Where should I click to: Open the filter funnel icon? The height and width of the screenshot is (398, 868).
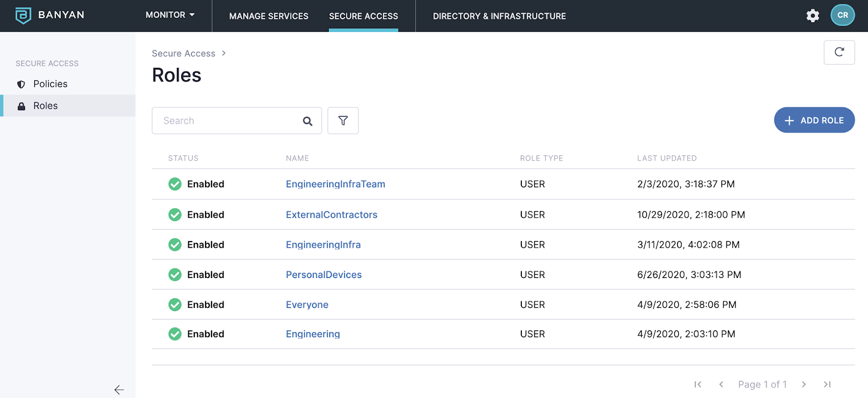[x=343, y=121]
